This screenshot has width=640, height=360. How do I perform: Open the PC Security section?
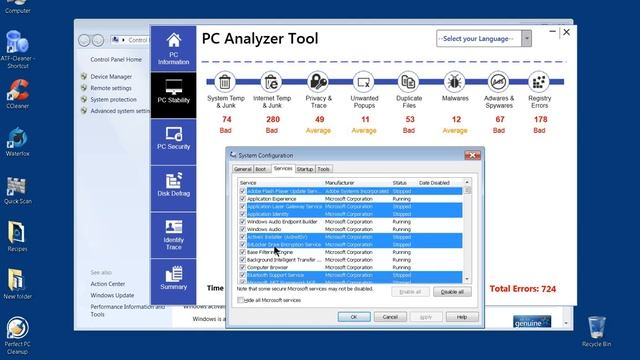click(x=173, y=142)
